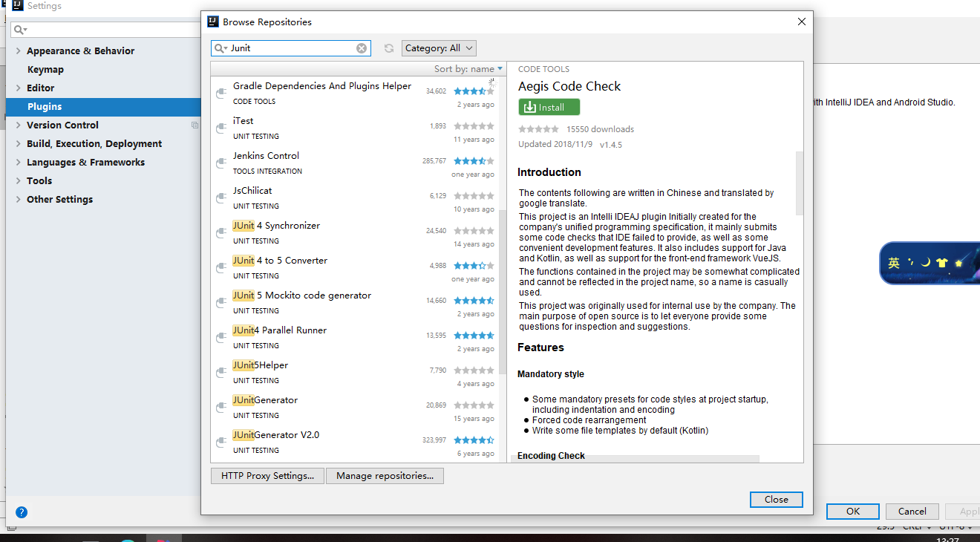980x542 pixels.
Task: Click the Manage repositories button
Action: [x=385, y=475]
